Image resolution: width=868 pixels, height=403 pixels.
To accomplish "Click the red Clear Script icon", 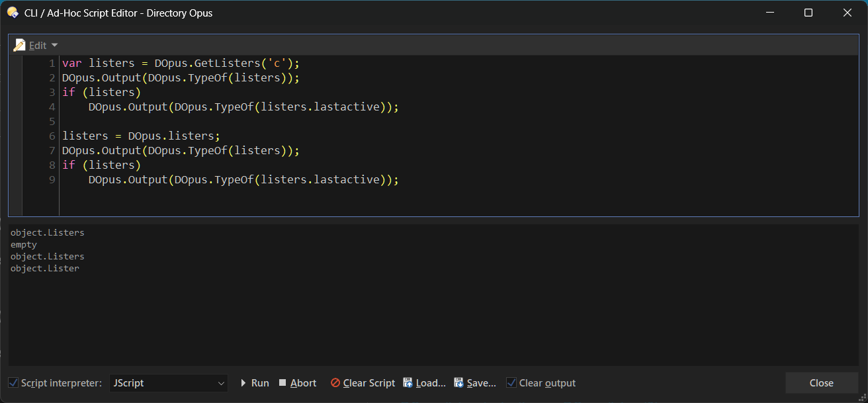I will point(335,383).
